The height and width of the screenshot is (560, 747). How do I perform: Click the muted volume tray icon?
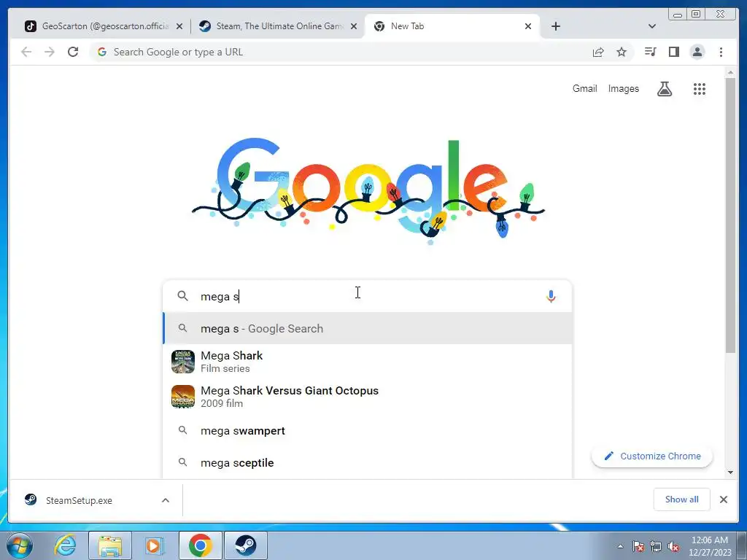[x=673, y=546]
